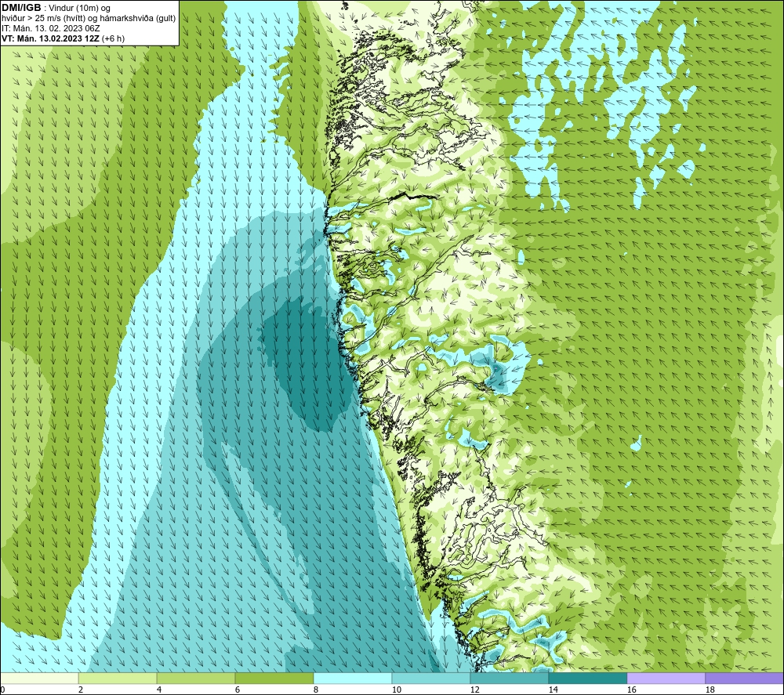
Task: Click the 'hviður > 25 m/s' legend description line
Action: click(x=89, y=19)
